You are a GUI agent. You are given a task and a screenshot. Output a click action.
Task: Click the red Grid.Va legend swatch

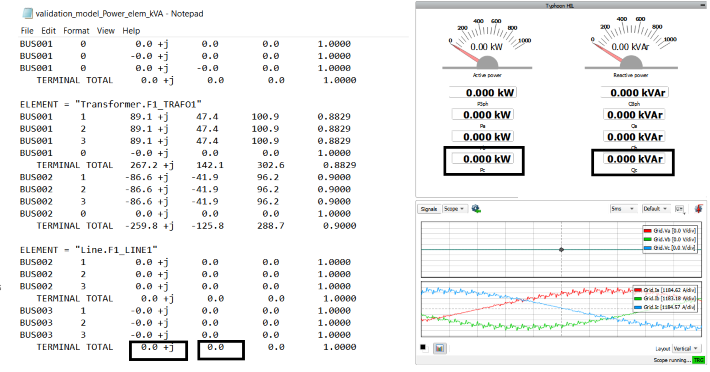[x=648, y=231]
